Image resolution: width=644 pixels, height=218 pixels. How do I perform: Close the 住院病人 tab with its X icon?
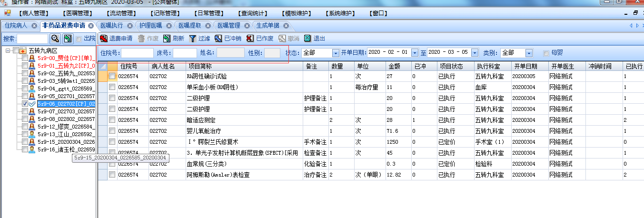pyautogui.click(x=34, y=25)
